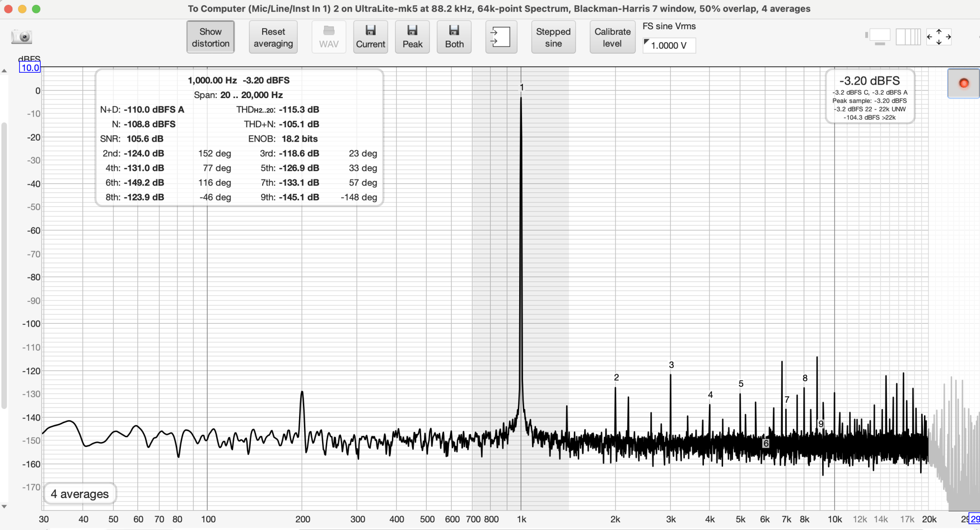Viewport: 980px width, 530px height.
Task: Click harmonic marker 5 on the spectrum
Action: (x=741, y=384)
